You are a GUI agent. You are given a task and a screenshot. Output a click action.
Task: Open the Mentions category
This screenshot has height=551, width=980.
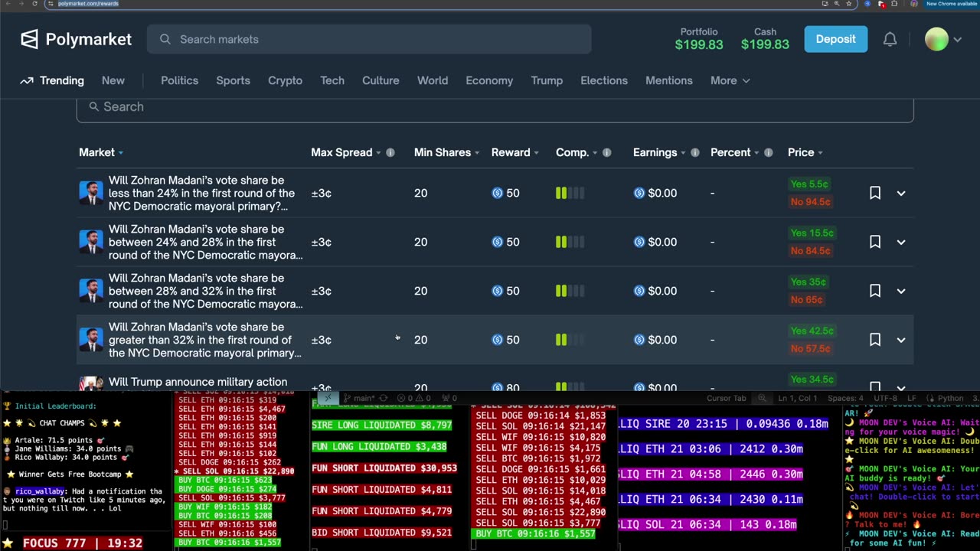click(668, 80)
